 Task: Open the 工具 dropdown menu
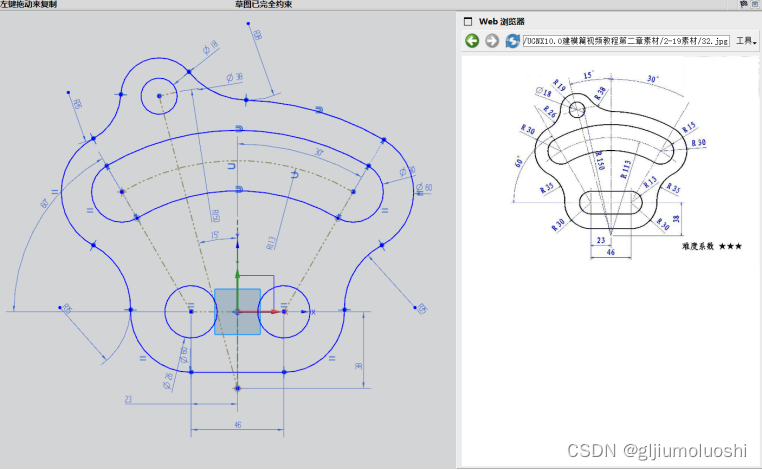(746, 41)
